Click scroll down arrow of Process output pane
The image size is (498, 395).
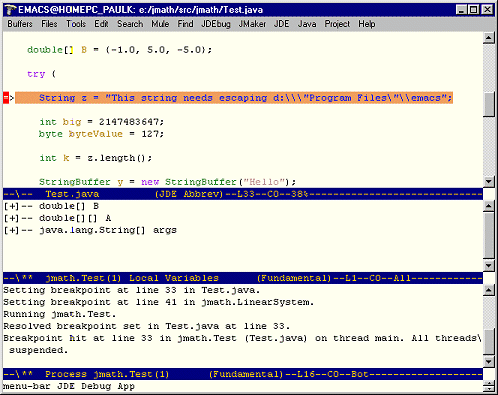pos(489,362)
